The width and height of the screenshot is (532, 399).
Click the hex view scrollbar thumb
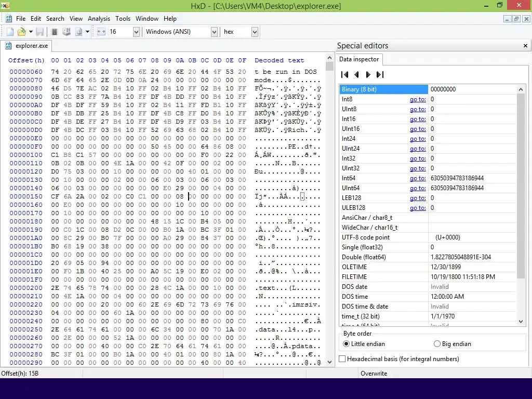click(329, 66)
